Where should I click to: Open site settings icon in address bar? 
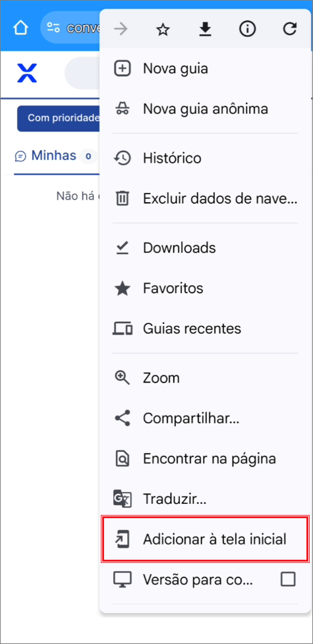(53, 28)
